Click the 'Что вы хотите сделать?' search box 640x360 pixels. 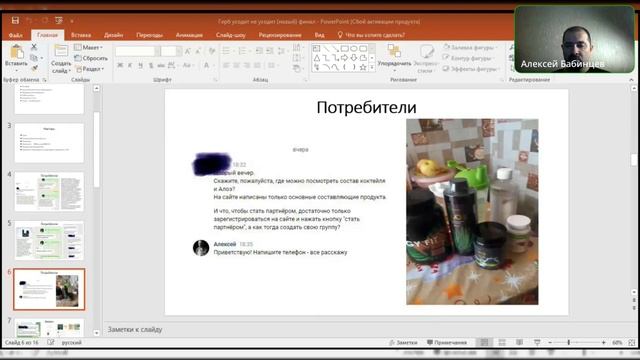[x=371, y=35]
